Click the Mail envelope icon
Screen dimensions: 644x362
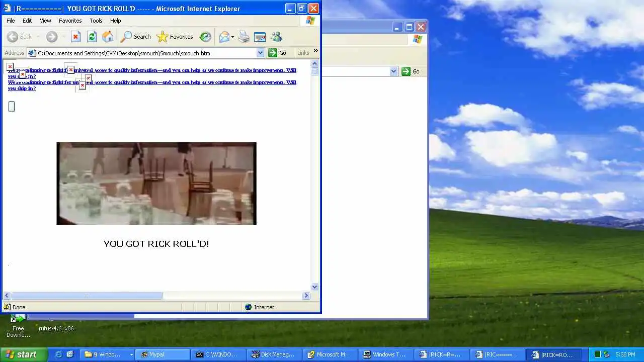click(x=224, y=37)
